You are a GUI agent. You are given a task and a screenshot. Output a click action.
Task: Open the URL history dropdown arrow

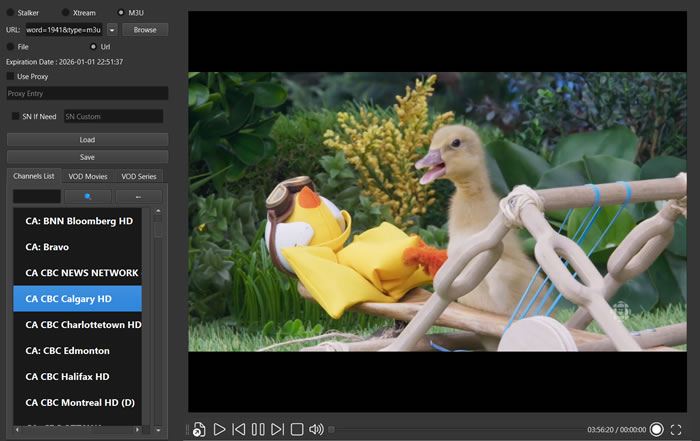(x=112, y=30)
